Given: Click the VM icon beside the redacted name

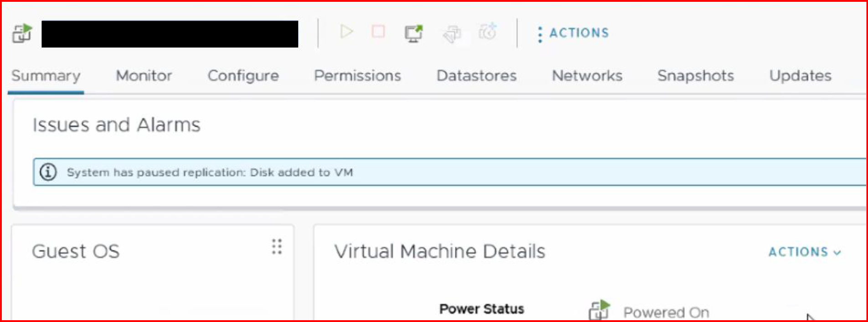Looking at the screenshot, I should [22, 33].
